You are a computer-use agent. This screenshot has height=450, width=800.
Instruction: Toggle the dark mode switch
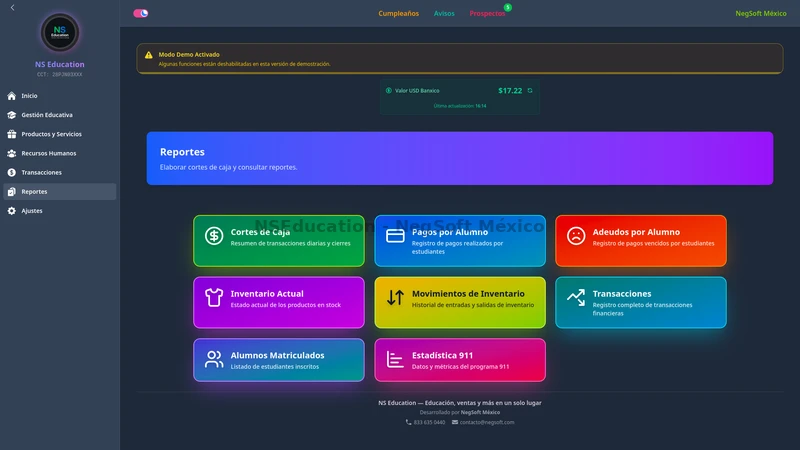pyautogui.click(x=141, y=13)
